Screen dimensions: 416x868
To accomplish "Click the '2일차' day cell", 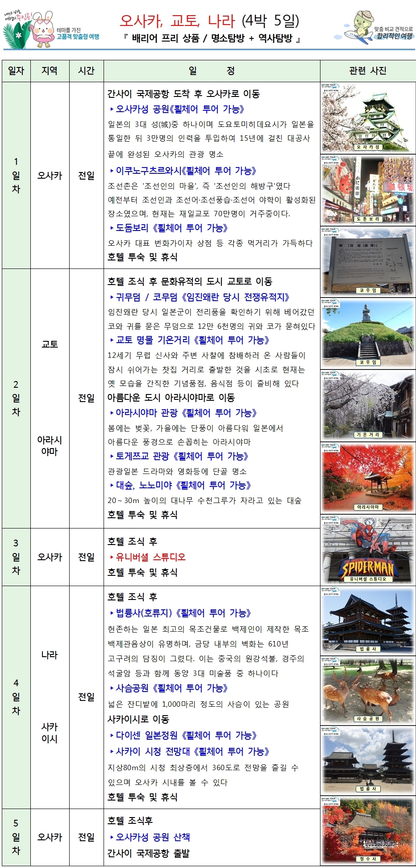I will (x=17, y=398).
